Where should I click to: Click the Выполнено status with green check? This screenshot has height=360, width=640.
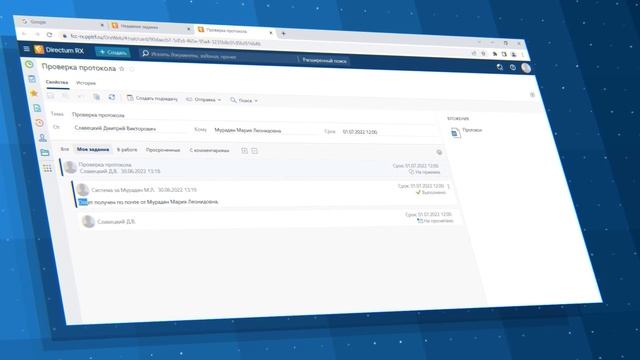(431, 192)
